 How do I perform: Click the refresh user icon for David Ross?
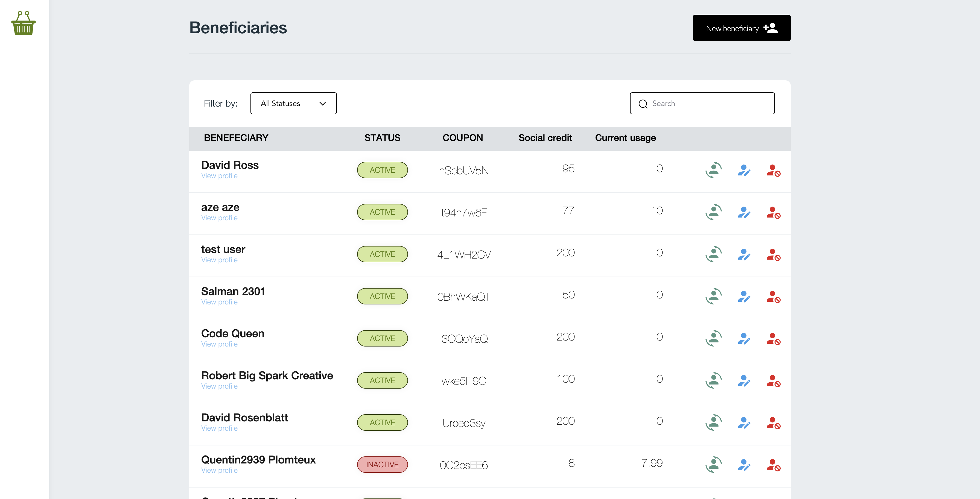click(713, 170)
